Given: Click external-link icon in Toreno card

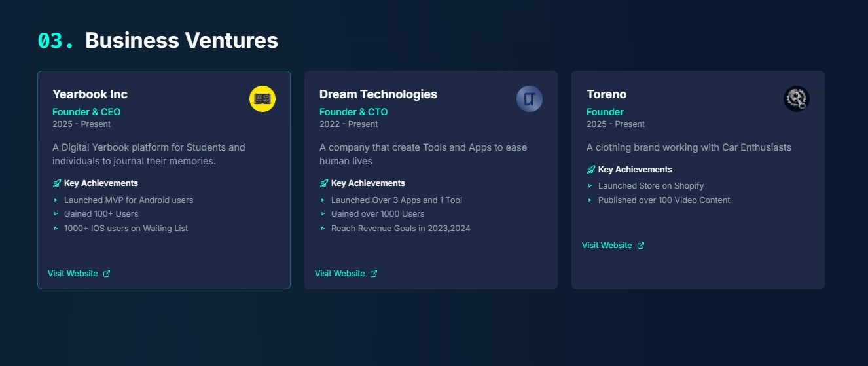Looking at the screenshot, I should tap(641, 246).
